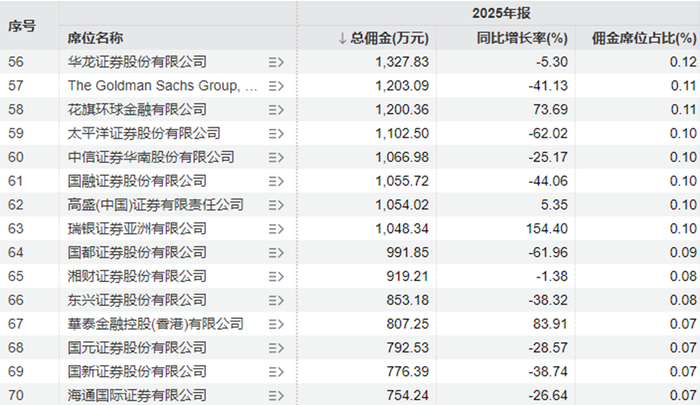Click the 2025年报 header group
This screenshot has width=700, height=405.
(498, 13)
